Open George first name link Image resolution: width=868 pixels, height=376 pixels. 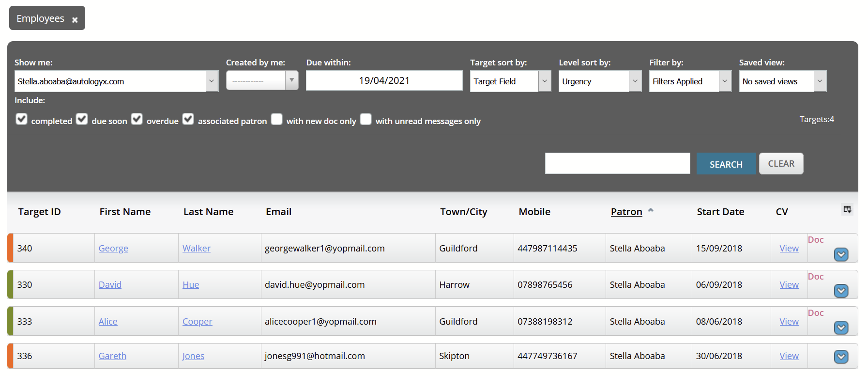113,248
